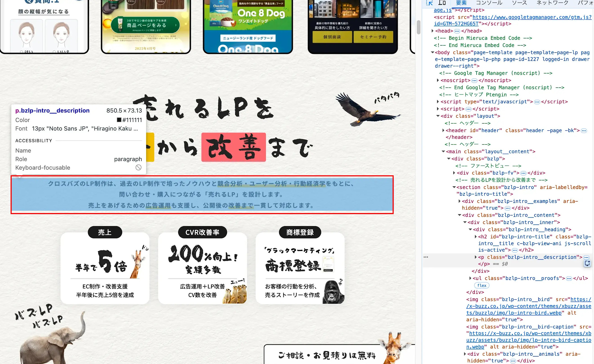Click the 商品ページをみる green button
Screen dimensions: 594x364
pos(145,25)
